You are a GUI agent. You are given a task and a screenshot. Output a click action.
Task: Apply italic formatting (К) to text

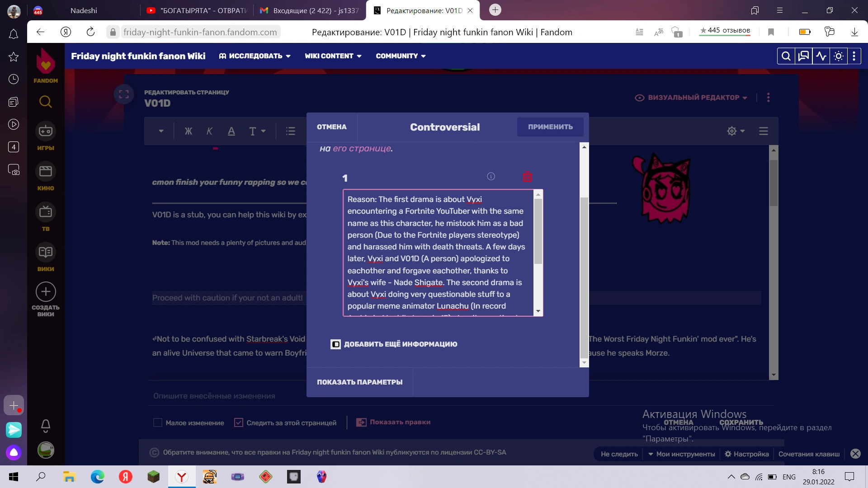209,131
